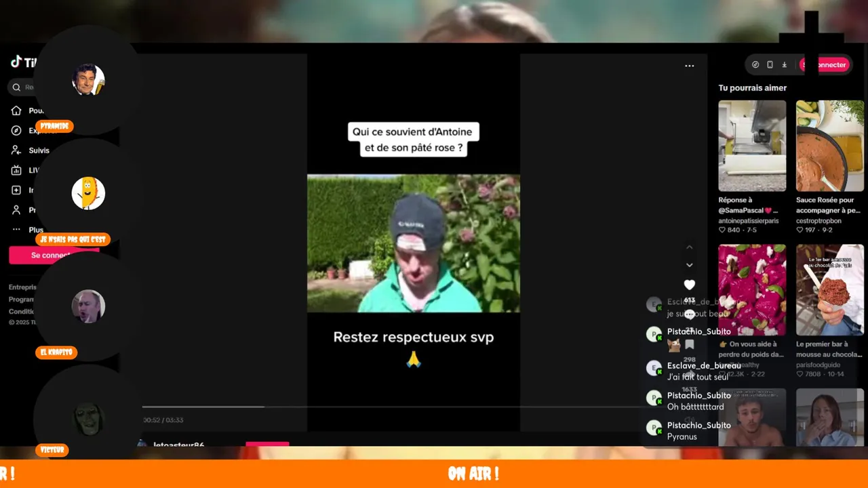Screen dimensions: 868x488
Task: Click the TikTok logo in the sidebar
Action: 23,62
